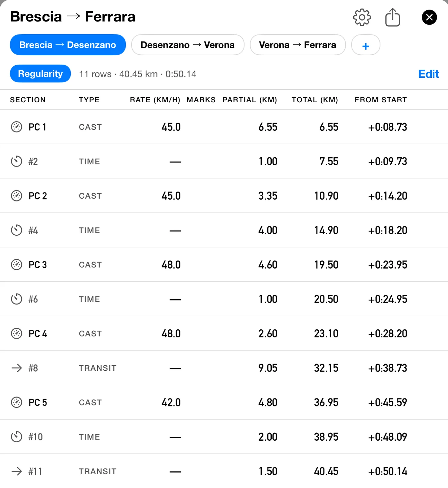
Task: Select the PC 1 section label
Action: (37, 127)
